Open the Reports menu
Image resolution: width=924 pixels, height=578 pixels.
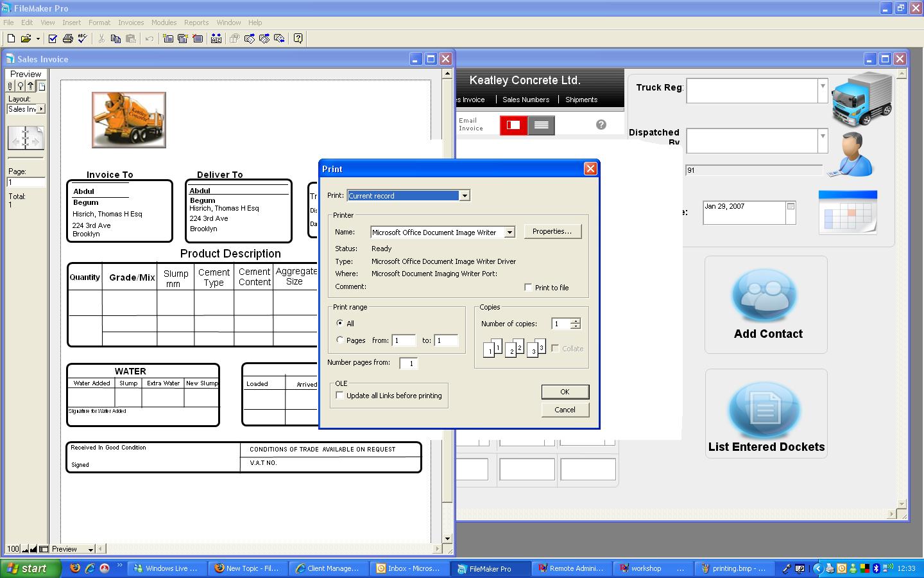[x=196, y=22]
